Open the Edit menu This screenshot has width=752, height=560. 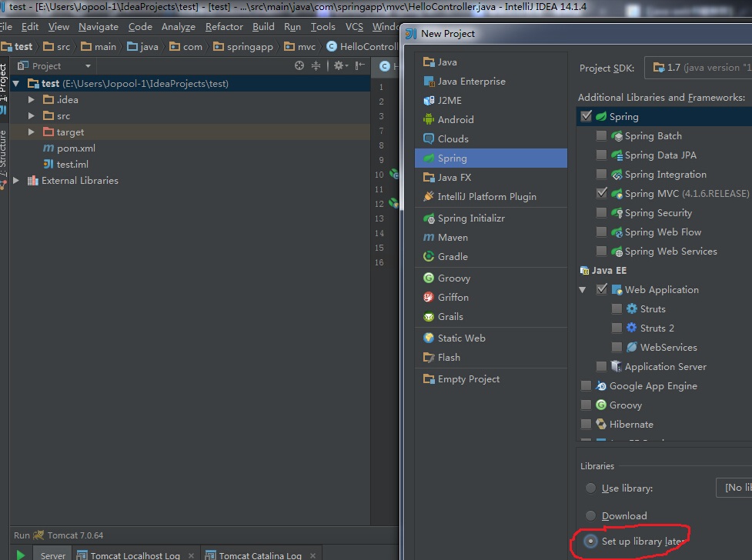30,27
